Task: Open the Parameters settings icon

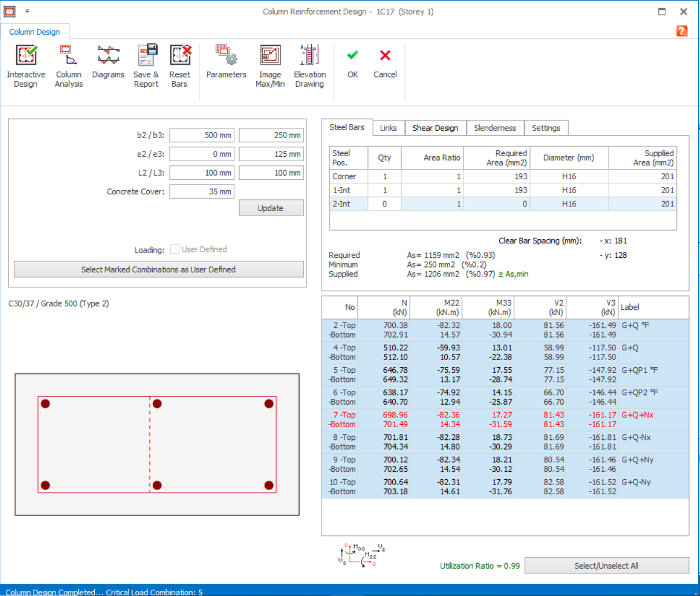Action: (x=226, y=56)
